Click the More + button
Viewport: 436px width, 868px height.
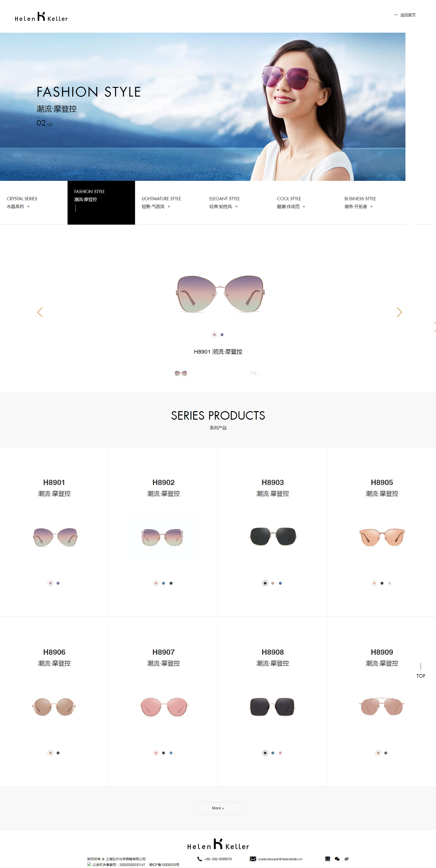click(x=218, y=808)
